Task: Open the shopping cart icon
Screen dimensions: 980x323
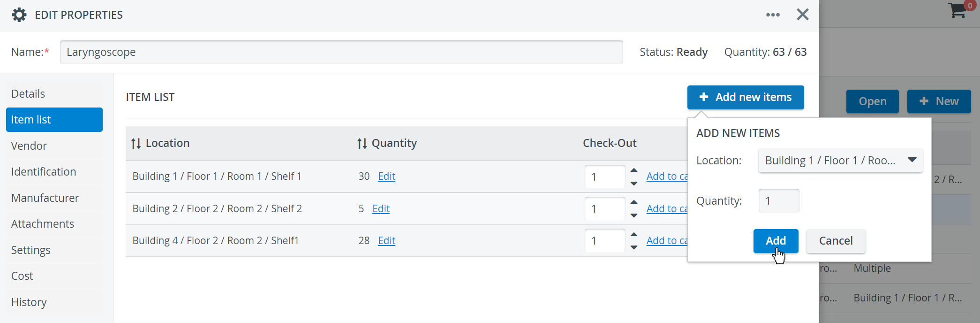Action: pyautogui.click(x=957, y=10)
